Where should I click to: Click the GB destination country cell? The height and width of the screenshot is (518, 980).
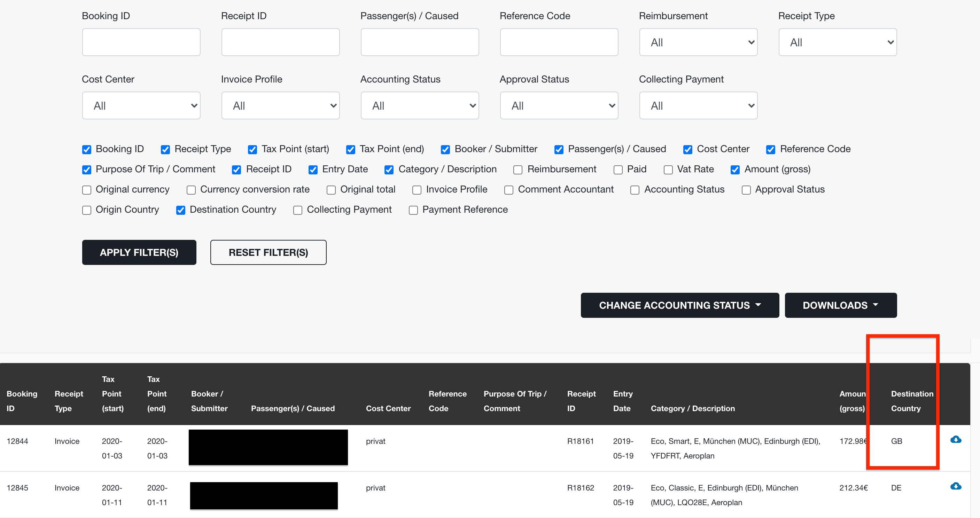[896, 441]
